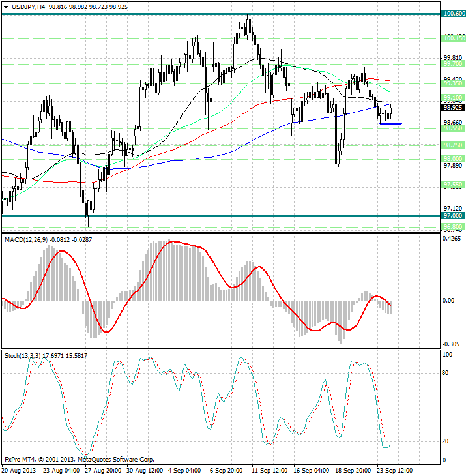Image resolution: width=466 pixels, height=476 pixels.
Task: Click the 96.800 green price label
Action: [452, 227]
